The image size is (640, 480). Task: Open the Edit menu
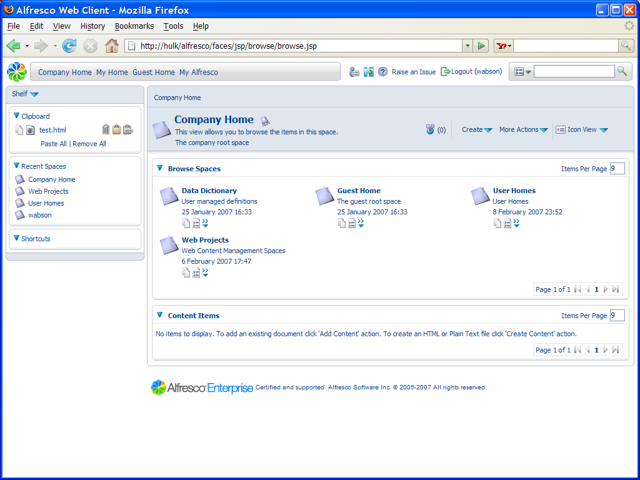(x=36, y=26)
